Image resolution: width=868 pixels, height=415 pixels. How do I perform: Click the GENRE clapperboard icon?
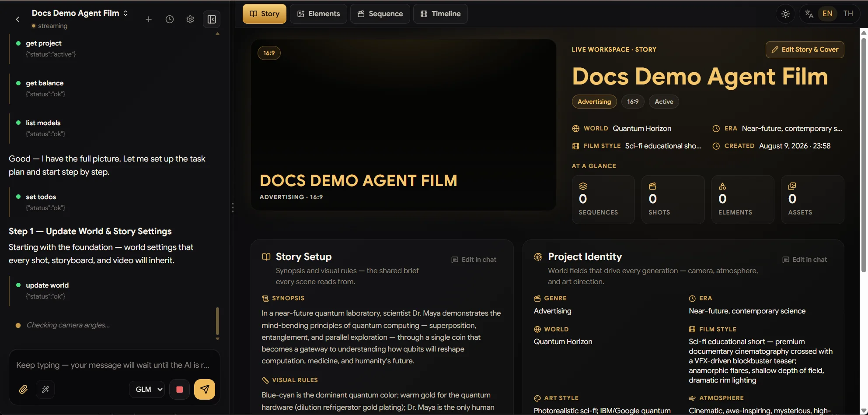[x=537, y=299]
